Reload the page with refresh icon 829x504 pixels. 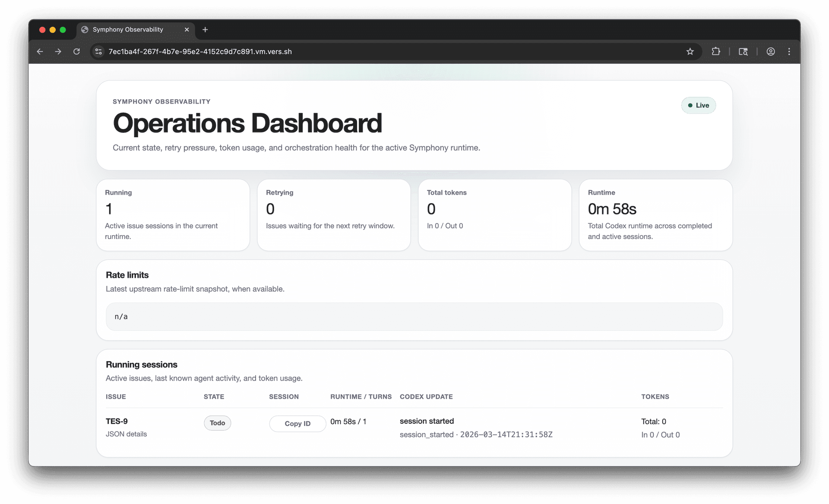tap(76, 51)
